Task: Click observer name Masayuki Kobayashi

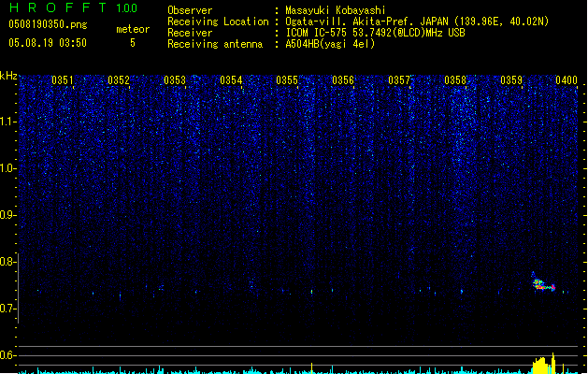Action: click(336, 10)
